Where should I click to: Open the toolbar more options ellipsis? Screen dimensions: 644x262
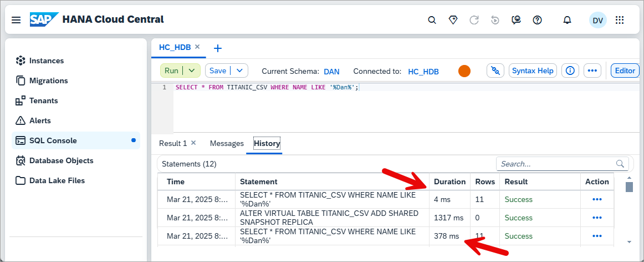pyautogui.click(x=592, y=70)
